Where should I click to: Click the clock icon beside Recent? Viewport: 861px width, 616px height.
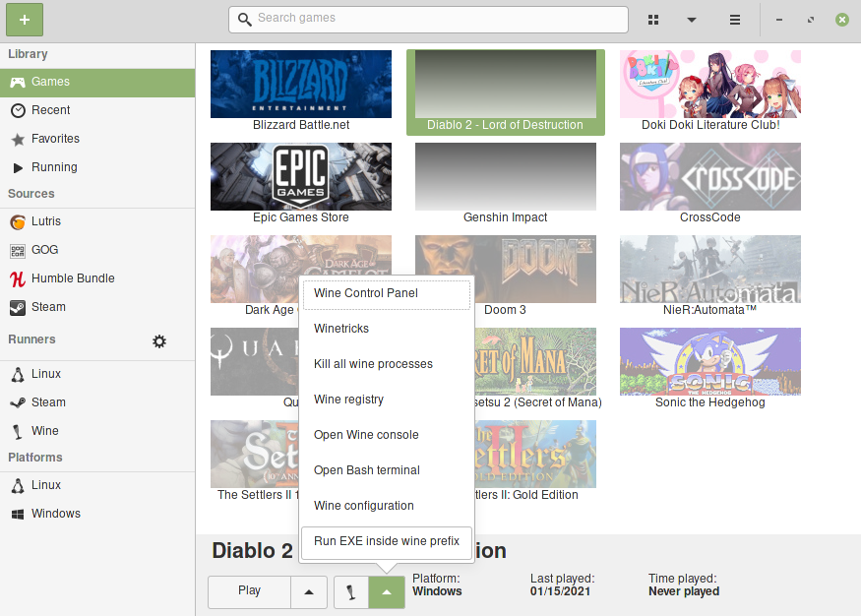18,111
